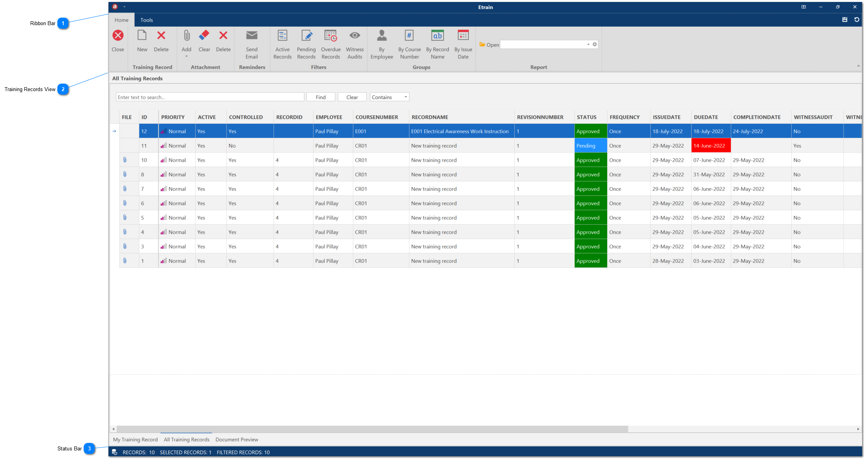The image size is (868, 461).
Task: Open attachment paperclip for record ID 7
Action: (125, 188)
